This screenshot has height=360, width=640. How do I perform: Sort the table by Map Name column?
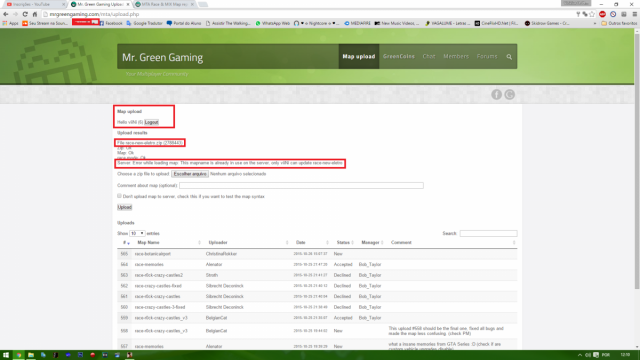point(168,242)
